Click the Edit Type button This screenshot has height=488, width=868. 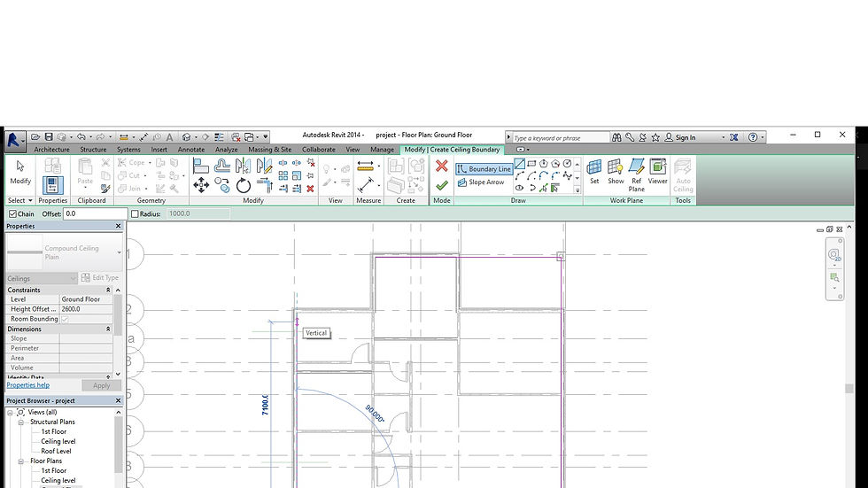tap(100, 278)
